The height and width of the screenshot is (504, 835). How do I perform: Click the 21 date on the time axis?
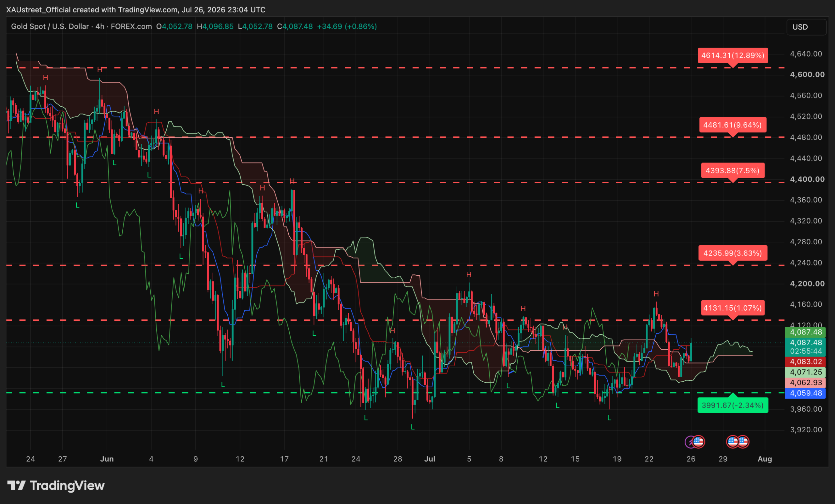(324, 459)
